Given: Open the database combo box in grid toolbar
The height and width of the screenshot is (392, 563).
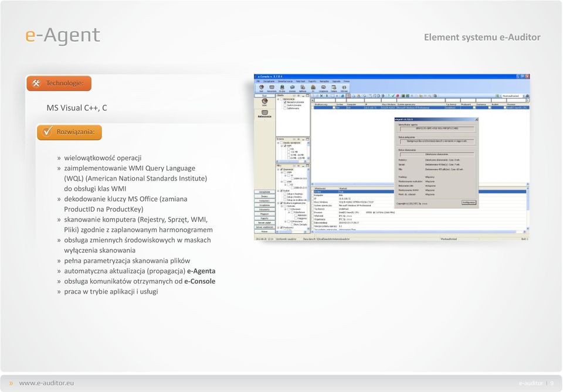Looking at the screenshot, I should tap(513, 96).
